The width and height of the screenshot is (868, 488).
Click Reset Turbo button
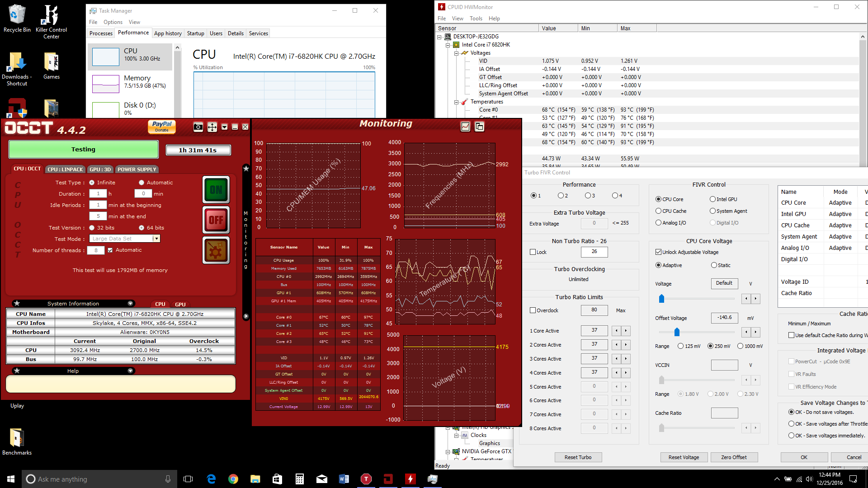click(578, 457)
